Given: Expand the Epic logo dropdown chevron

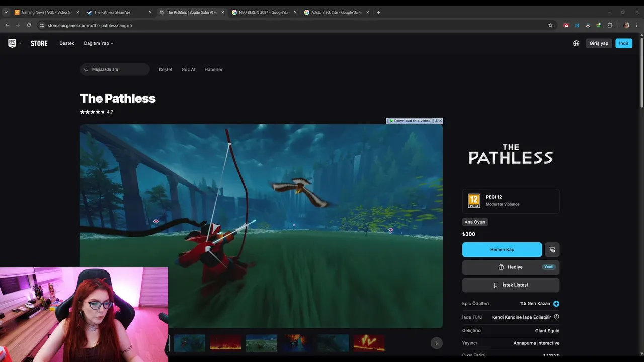Looking at the screenshot, I should pyautogui.click(x=20, y=44).
